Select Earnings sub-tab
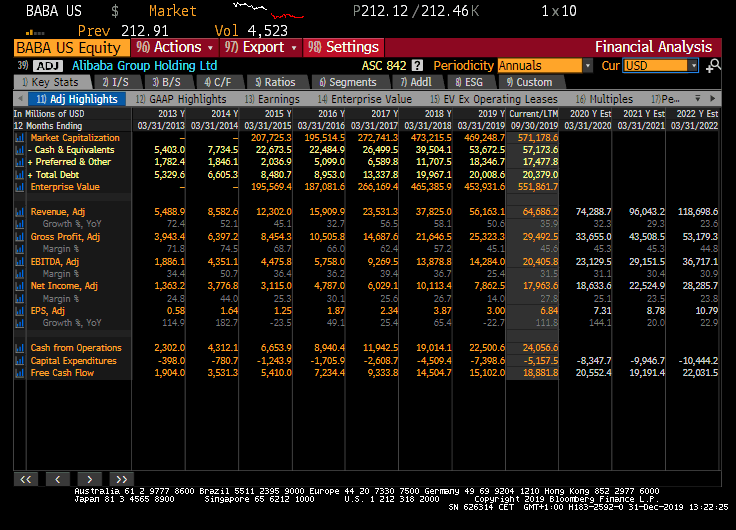 point(272,99)
